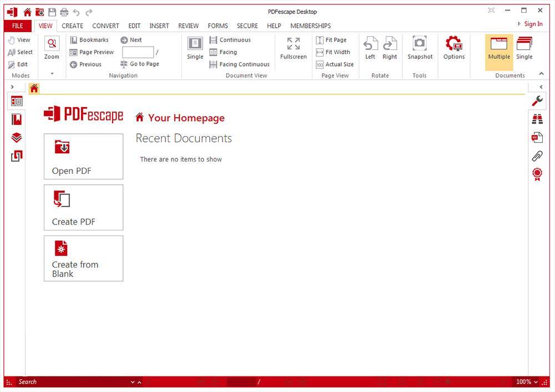The image size is (555, 392).
Task: Enter Fullscreen mode
Action: (293, 48)
